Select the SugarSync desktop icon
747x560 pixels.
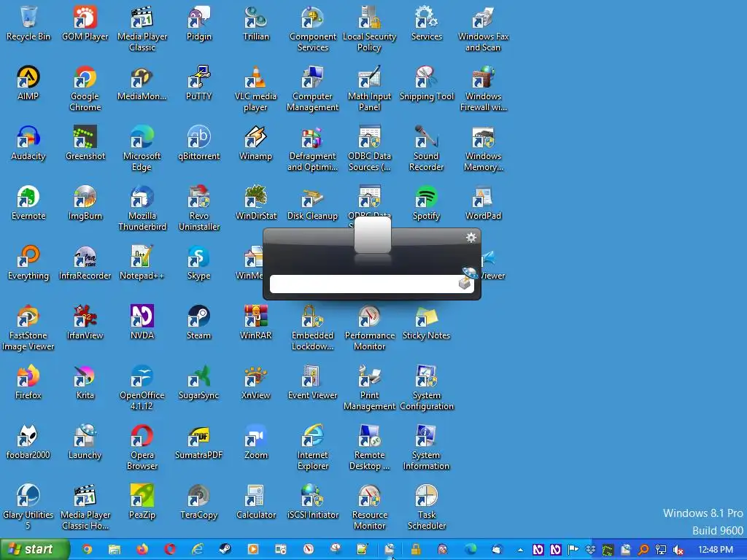pos(198,383)
